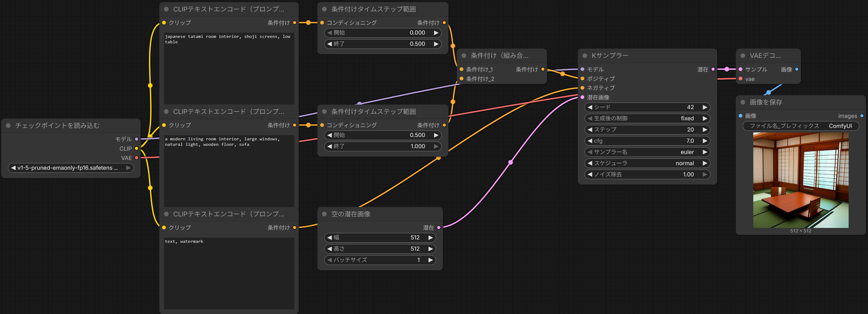Collapse the timestep range node with 終了 1.000
Viewport: 868px width, 314px height.
point(324,111)
